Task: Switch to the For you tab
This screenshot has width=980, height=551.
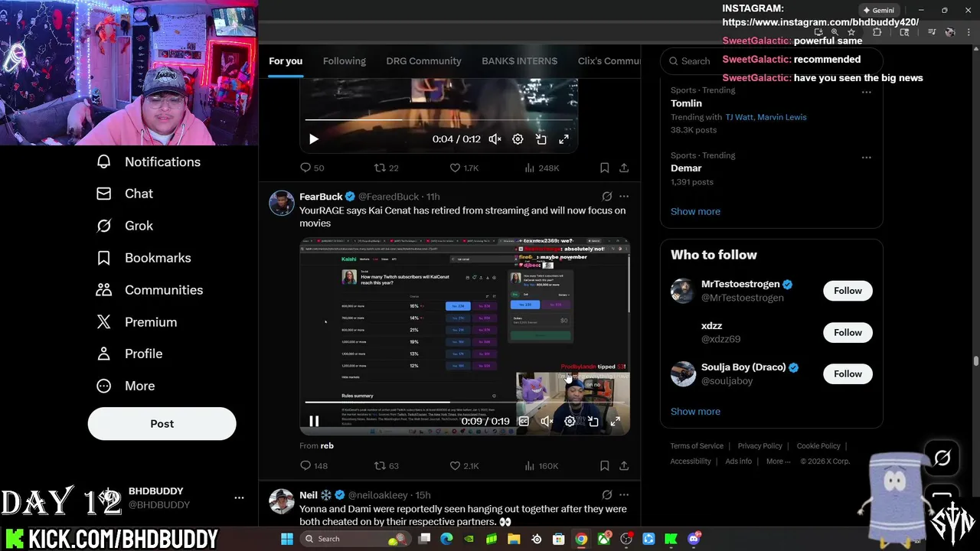Action: click(x=286, y=61)
